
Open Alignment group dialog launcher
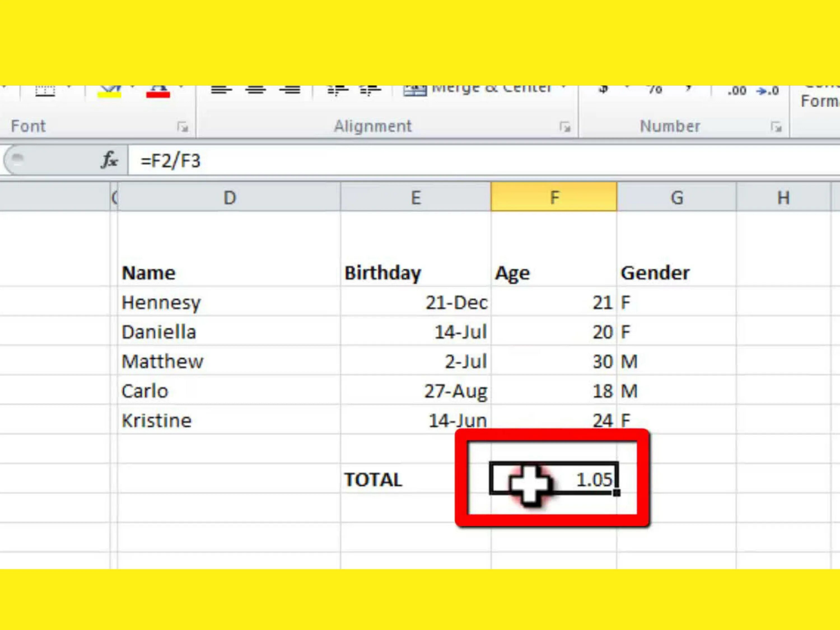click(x=565, y=127)
